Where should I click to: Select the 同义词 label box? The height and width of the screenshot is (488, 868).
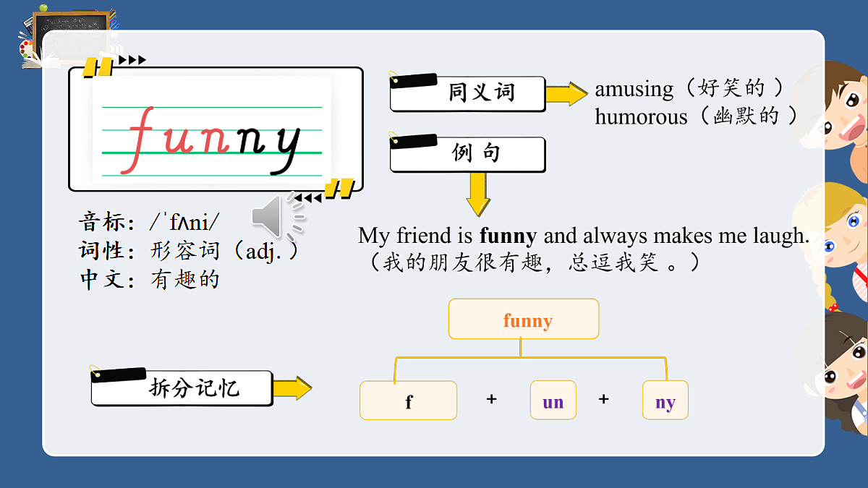tap(467, 93)
